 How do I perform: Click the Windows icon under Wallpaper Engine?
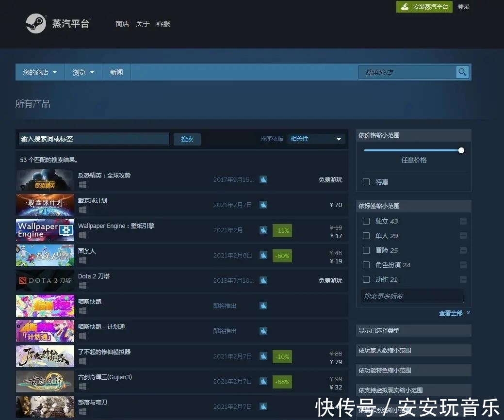[82, 235]
